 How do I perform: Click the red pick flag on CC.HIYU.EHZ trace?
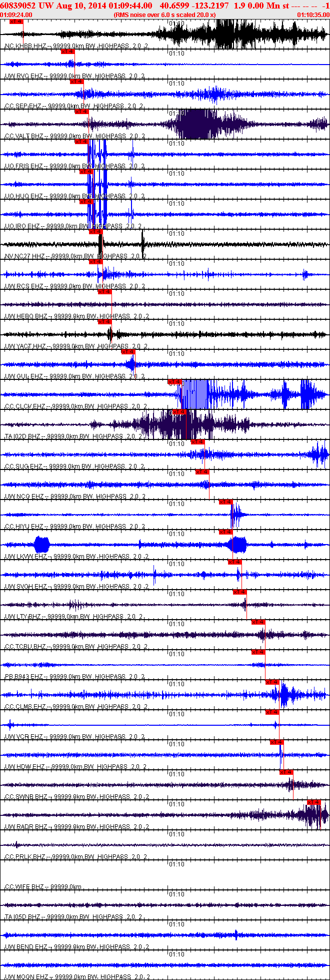coord(226,502)
